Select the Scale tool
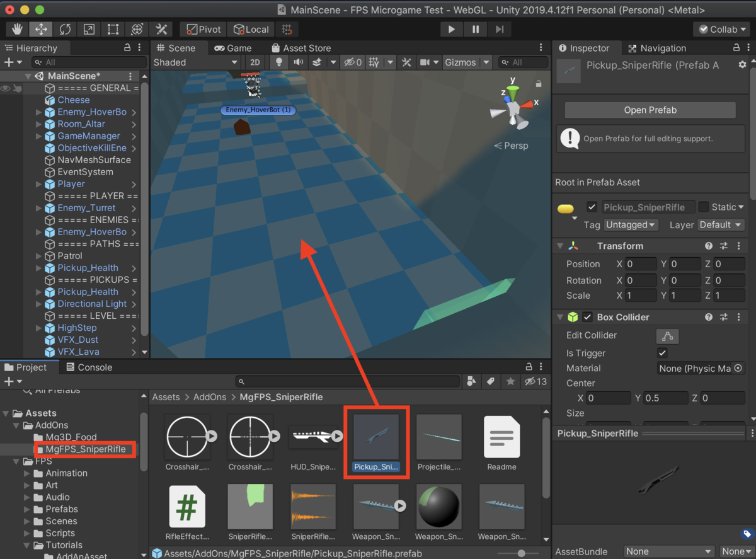The height and width of the screenshot is (559, 756). tap(89, 29)
